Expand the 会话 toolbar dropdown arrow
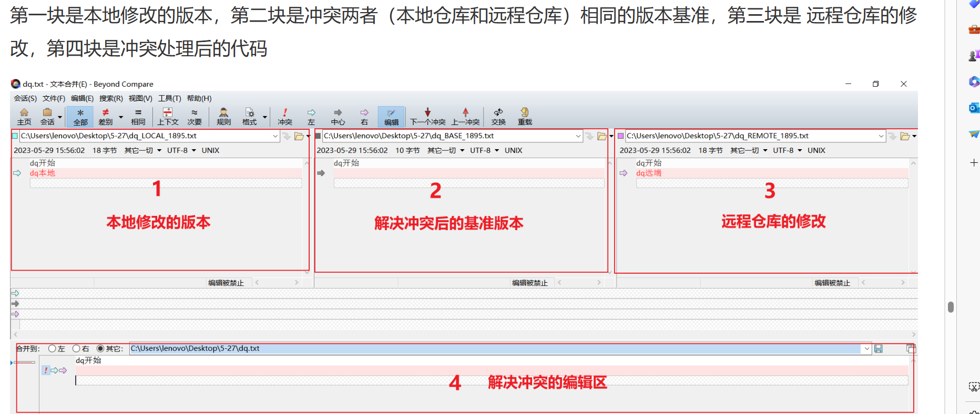The height and width of the screenshot is (414, 980). coord(60,117)
